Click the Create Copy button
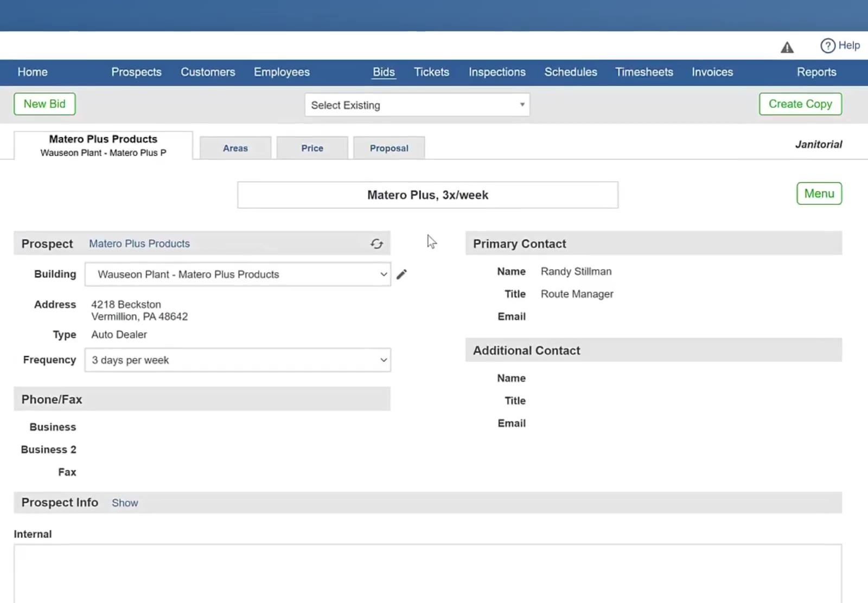 coord(800,104)
